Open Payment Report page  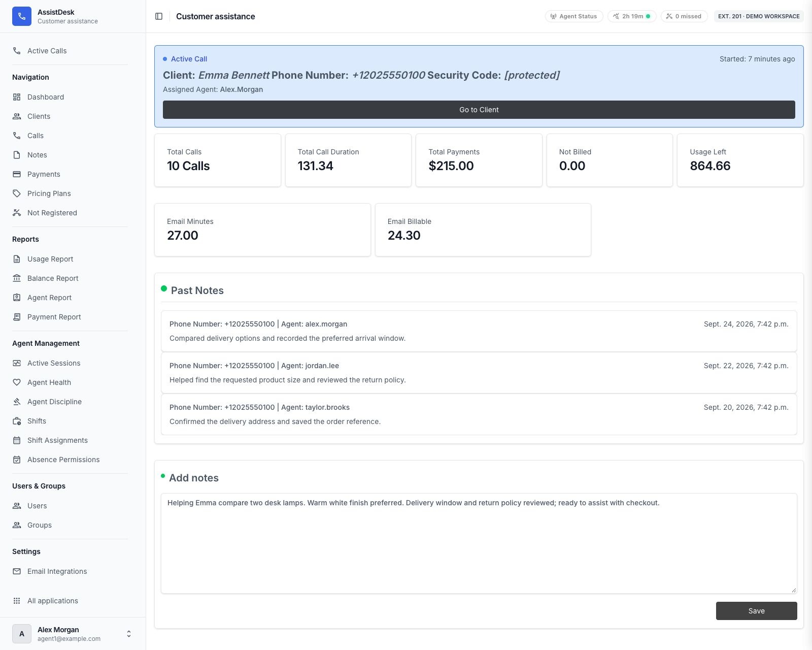pyautogui.click(x=70, y=317)
